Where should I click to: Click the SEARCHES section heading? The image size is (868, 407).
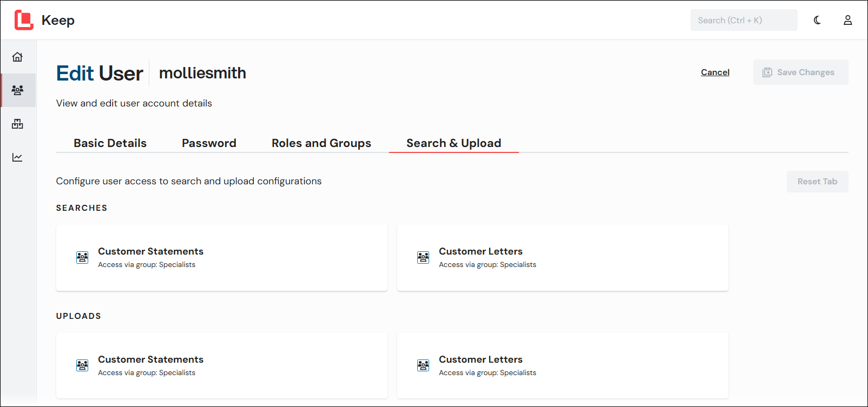82,208
